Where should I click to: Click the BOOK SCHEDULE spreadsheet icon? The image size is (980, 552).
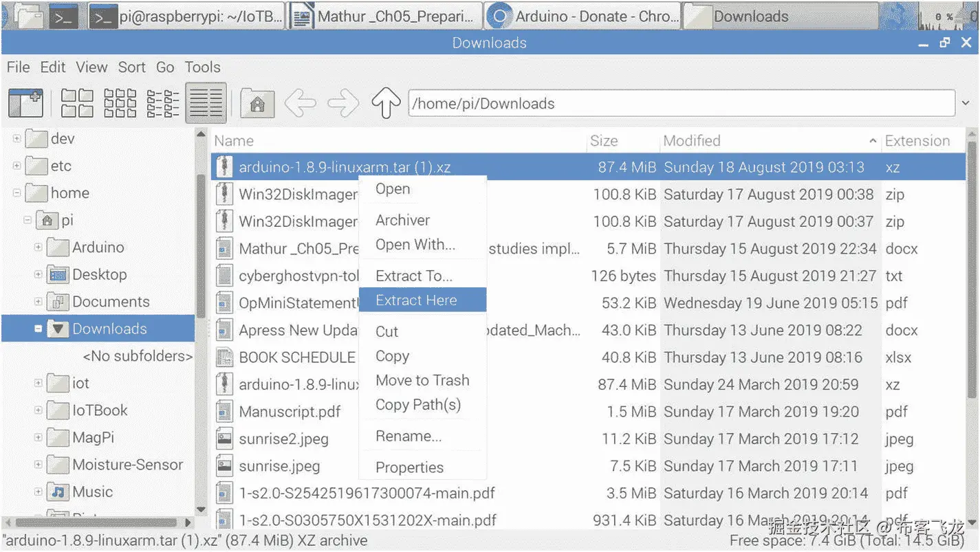(224, 357)
